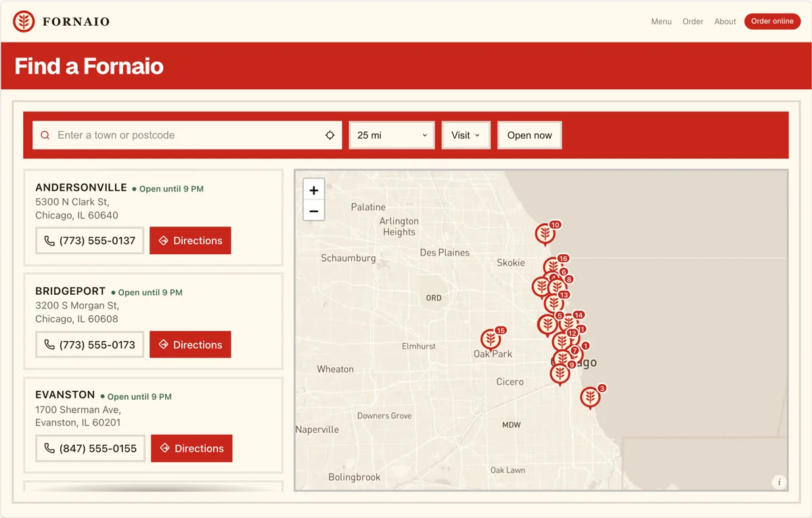Click the Order online button

(x=772, y=21)
